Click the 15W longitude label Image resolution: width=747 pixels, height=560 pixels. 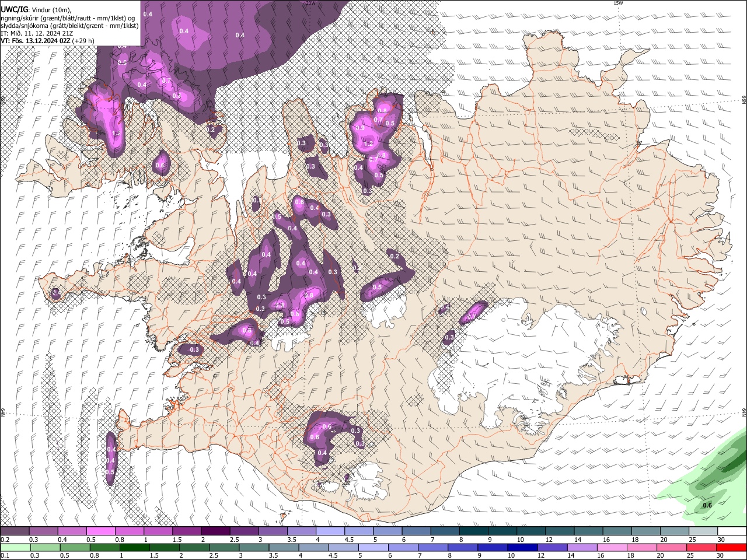[x=618, y=3]
